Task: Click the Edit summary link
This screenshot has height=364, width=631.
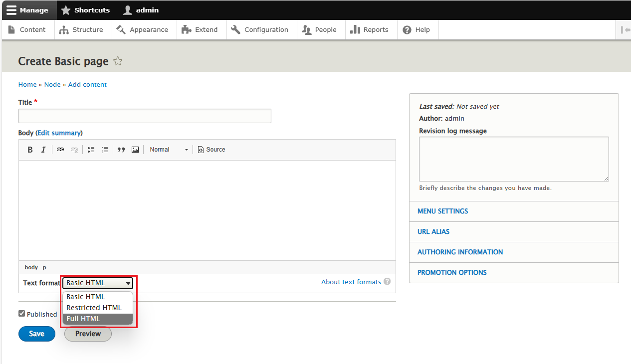Action: click(x=59, y=133)
